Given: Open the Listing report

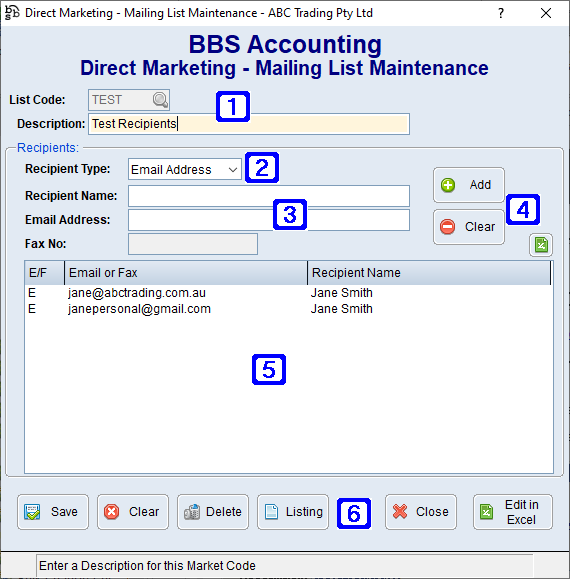Looking at the screenshot, I should coord(293,512).
